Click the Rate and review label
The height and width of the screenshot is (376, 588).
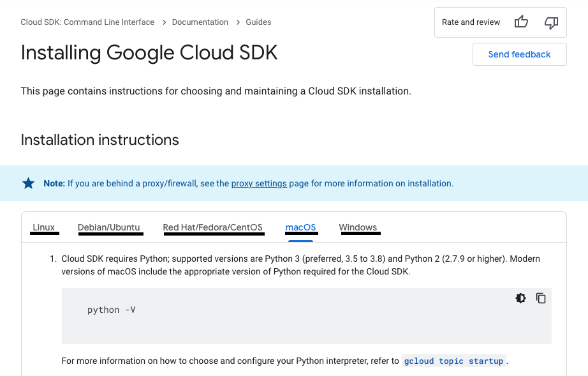pos(471,22)
